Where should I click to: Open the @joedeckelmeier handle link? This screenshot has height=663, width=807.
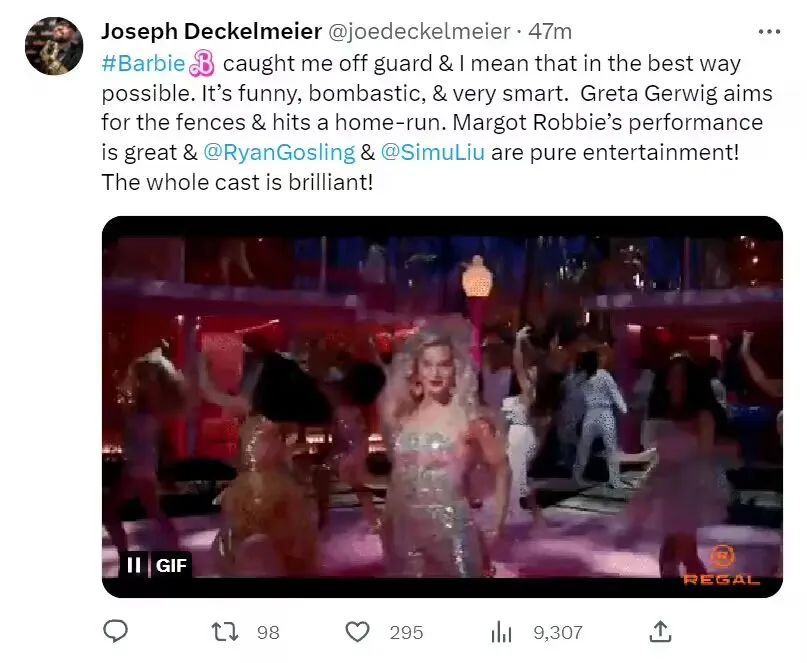click(x=420, y=33)
